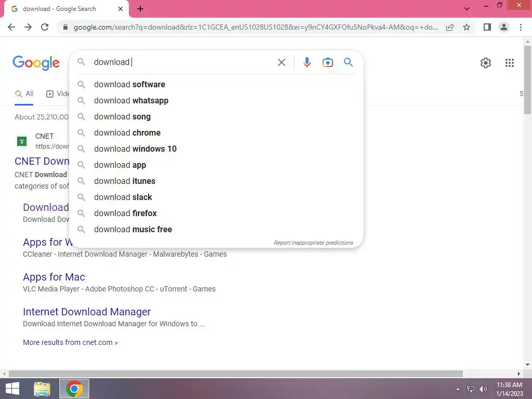Submit search with blue magnifier icon
This screenshot has height=399, width=532.
point(348,62)
